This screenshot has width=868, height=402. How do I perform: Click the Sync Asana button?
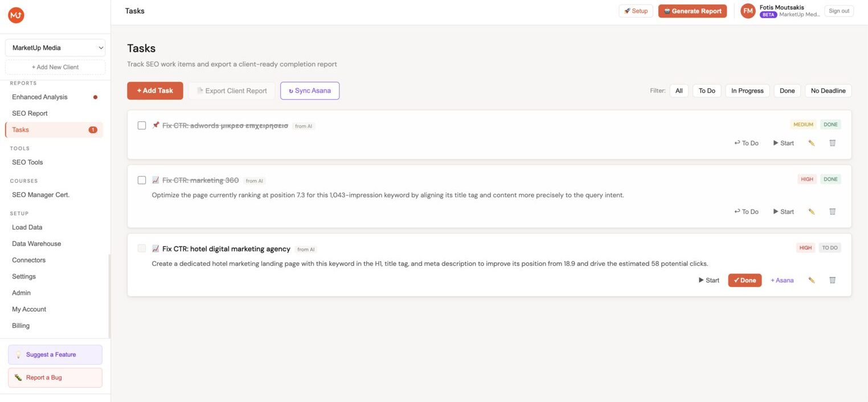coord(310,91)
